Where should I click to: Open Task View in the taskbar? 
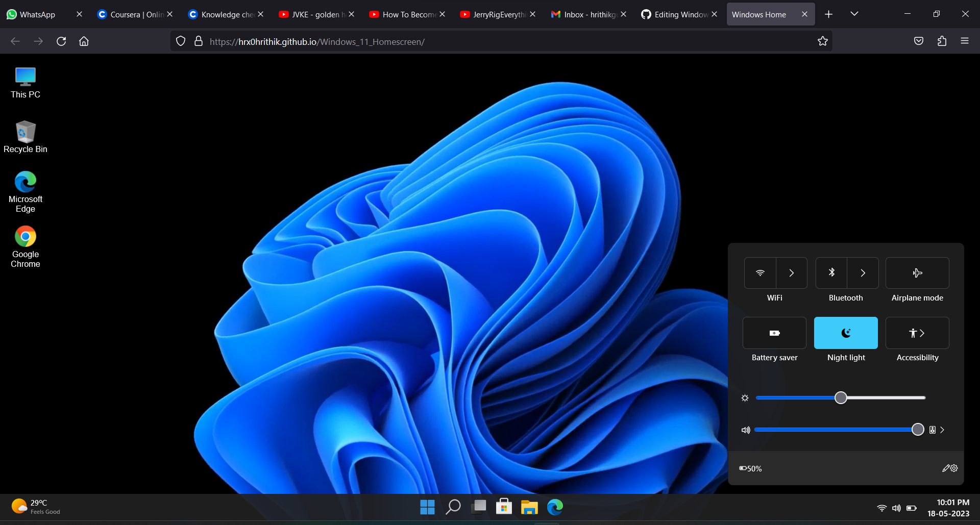tap(478, 507)
